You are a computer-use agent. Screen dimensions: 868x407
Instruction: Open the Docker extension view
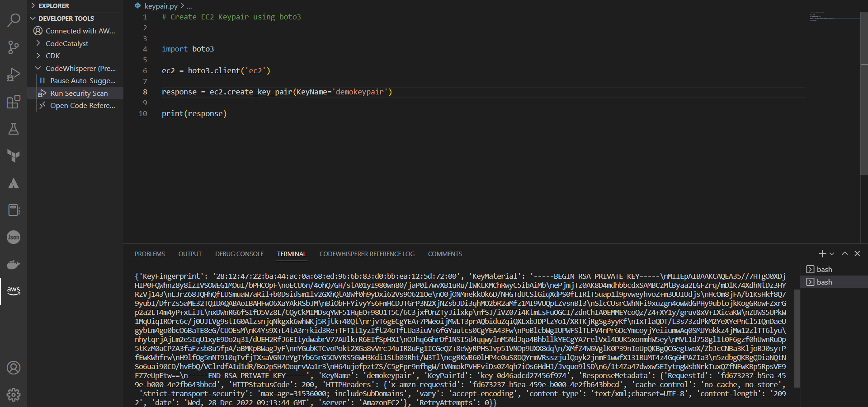14,264
